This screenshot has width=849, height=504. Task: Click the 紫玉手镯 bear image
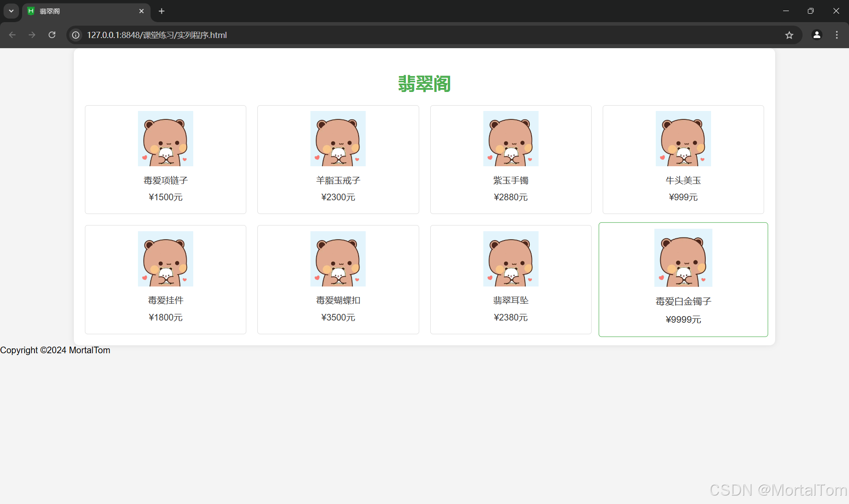511,138
